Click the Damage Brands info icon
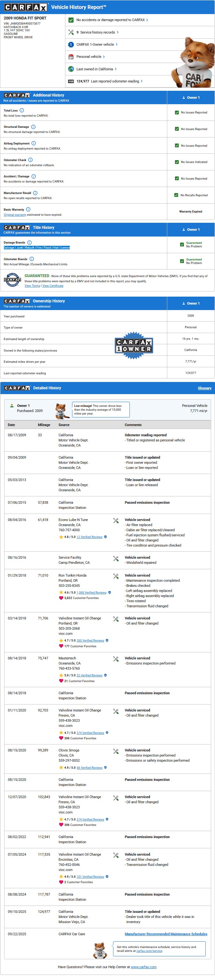This screenshot has height=980, width=215. coord(29,242)
